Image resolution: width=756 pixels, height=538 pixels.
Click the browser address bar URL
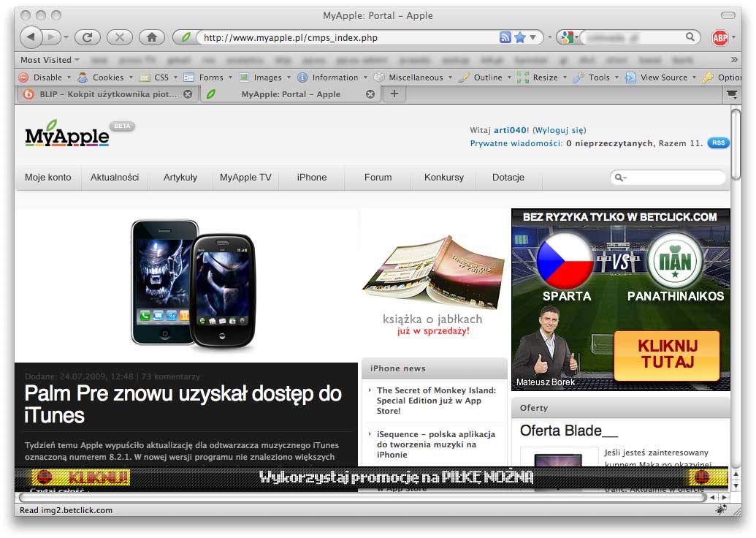click(x=290, y=37)
